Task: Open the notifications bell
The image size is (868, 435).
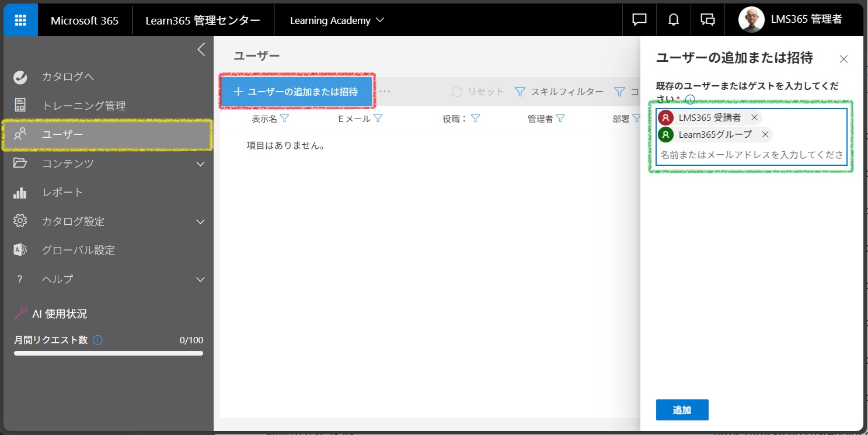Action: click(674, 20)
